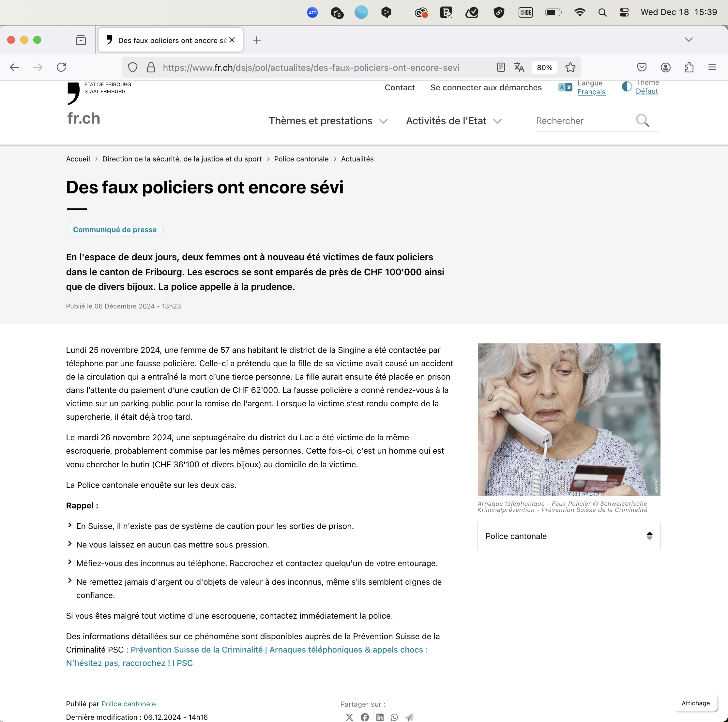728x722 pixels.
Task: Click the URL address bar
Action: pos(311,68)
